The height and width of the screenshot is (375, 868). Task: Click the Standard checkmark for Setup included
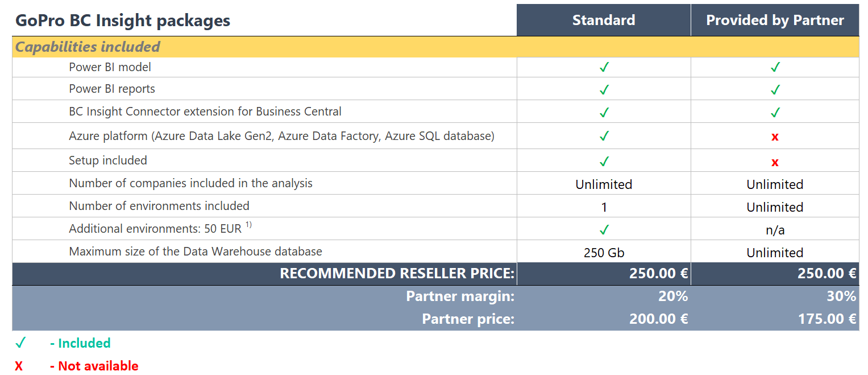(604, 161)
